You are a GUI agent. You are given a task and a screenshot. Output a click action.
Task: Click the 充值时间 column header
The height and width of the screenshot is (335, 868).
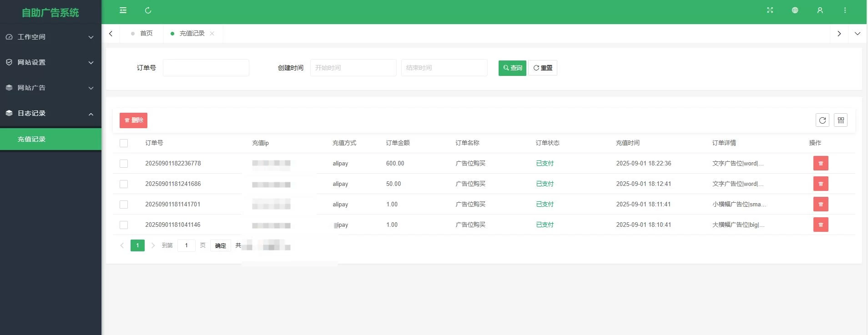628,143
